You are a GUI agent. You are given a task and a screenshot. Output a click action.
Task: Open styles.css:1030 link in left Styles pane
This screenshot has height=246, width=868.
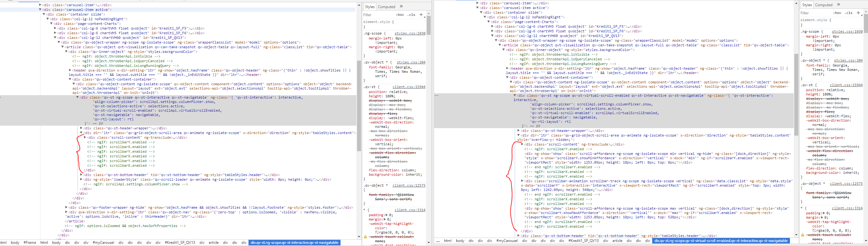pyautogui.click(x=410, y=33)
